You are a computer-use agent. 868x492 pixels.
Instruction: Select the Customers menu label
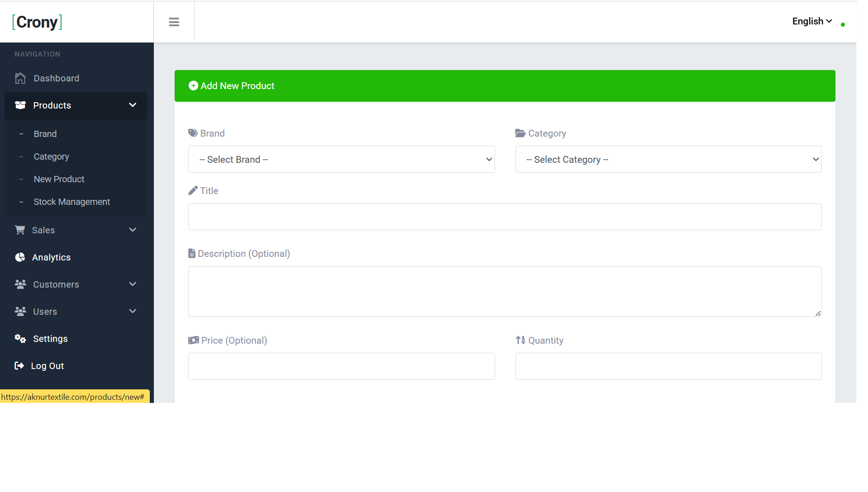coord(56,284)
